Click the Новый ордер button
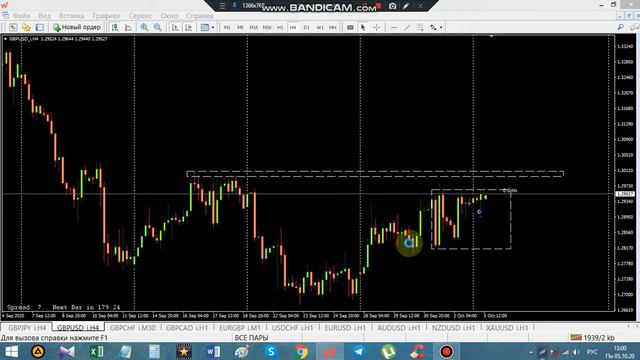 coord(77,27)
